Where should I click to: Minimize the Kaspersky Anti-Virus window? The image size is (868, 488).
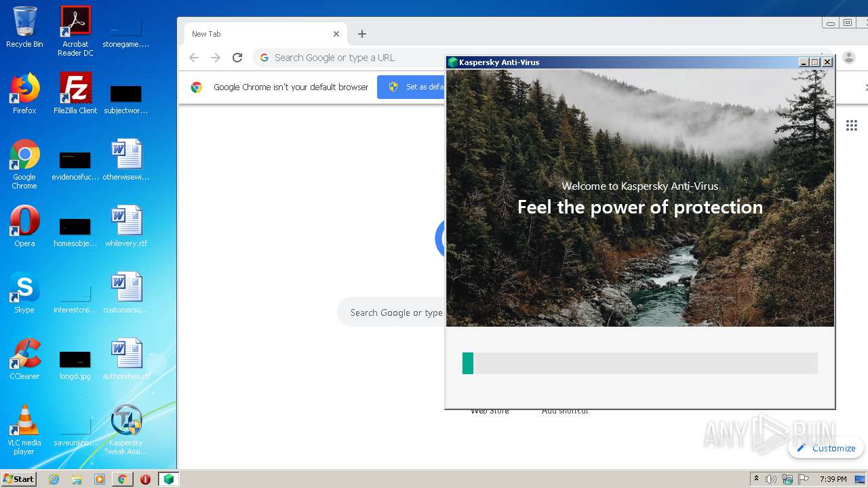(x=804, y=62)
